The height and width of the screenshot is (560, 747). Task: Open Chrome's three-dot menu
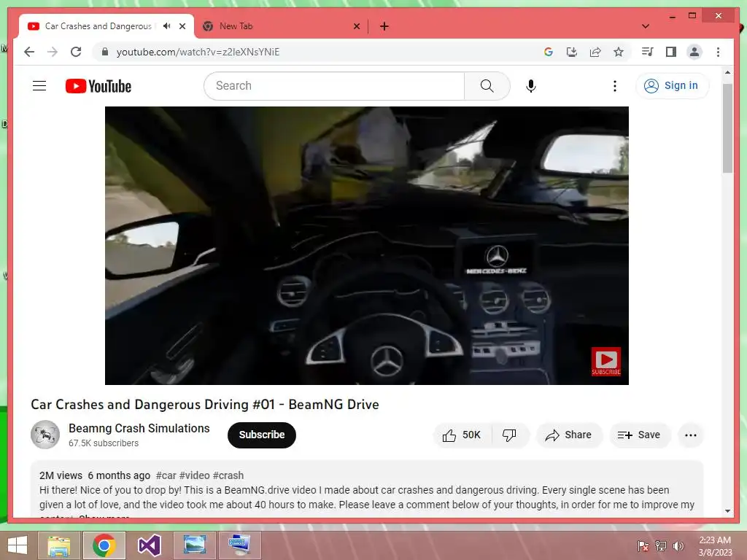point(718,52)
